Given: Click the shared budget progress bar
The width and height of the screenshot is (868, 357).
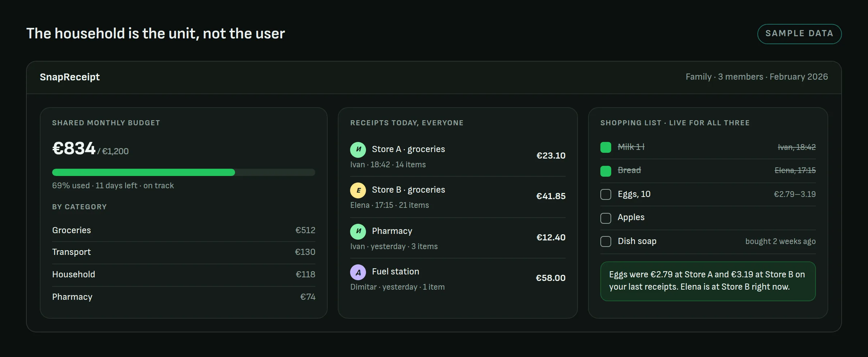Looking at the screenshot, I should [184, 172].
